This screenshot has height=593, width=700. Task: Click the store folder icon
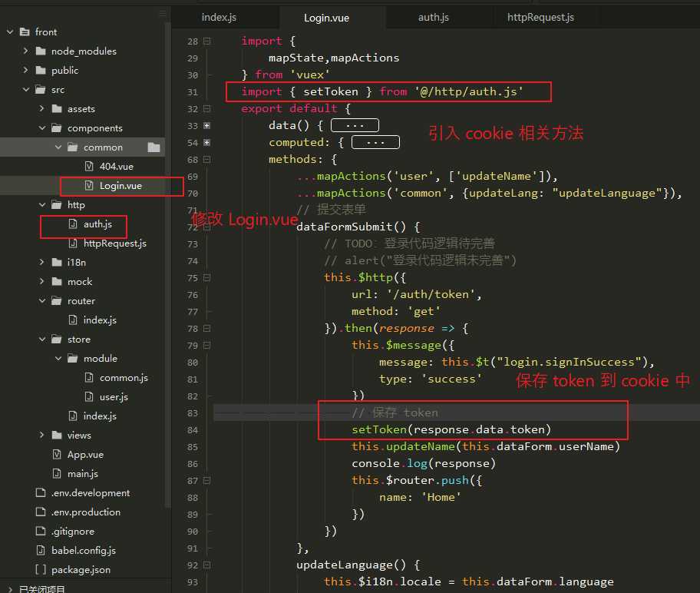(57, 340)
